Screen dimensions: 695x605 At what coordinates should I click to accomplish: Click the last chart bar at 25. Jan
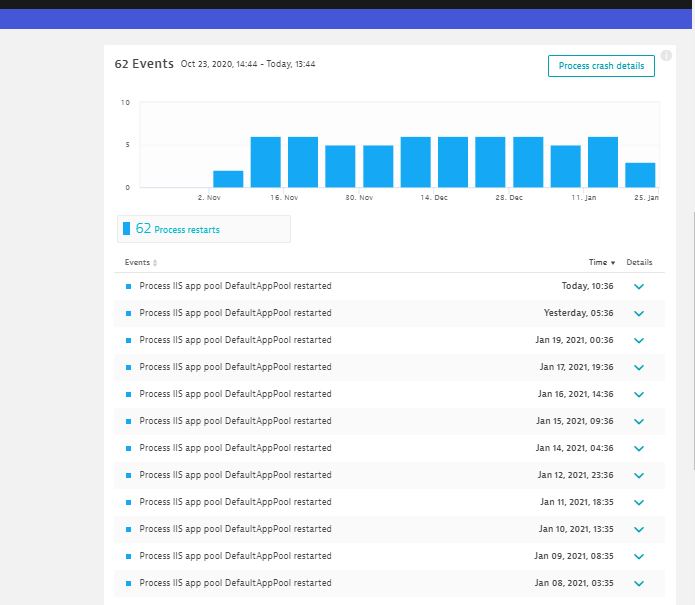coord(640,175)
